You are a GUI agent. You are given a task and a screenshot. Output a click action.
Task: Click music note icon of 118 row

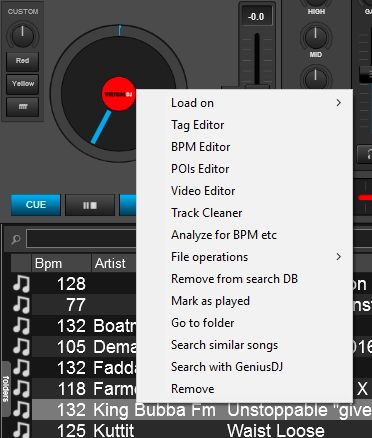tap(21, 389)
